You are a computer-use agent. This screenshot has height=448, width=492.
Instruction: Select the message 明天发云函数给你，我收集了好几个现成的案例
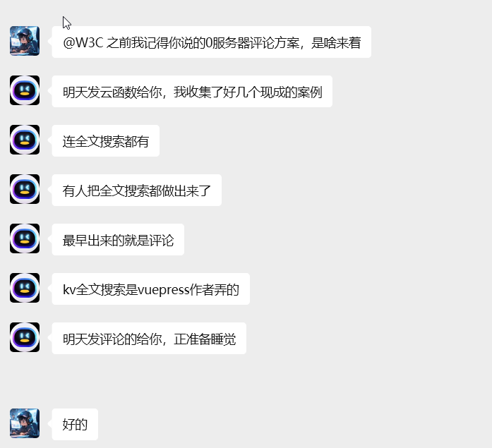192,92
